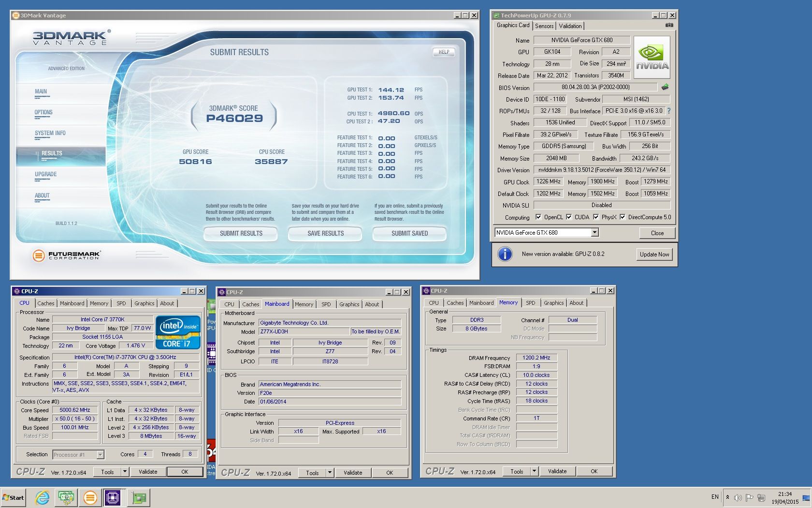Open the EN language selector on the taskbar
The width and height of the screenshot is (812, 508).
pos(715,497)
